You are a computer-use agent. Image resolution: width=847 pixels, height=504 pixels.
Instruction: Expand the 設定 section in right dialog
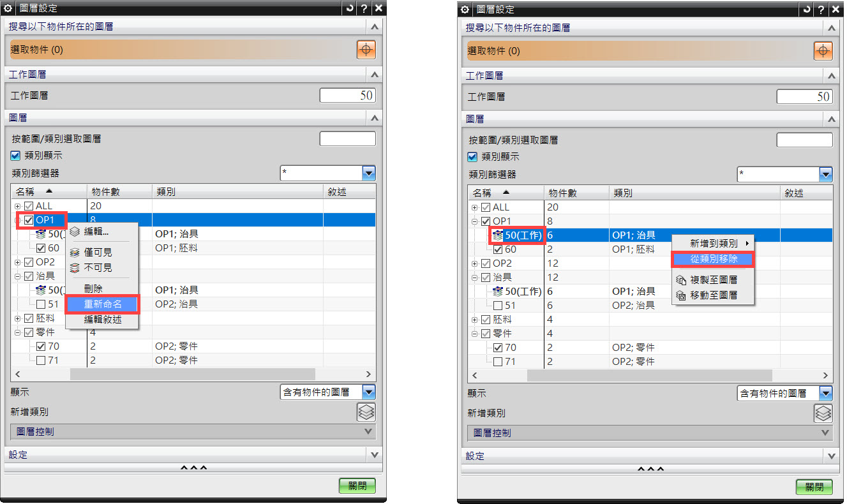click(x=831, y=456)
